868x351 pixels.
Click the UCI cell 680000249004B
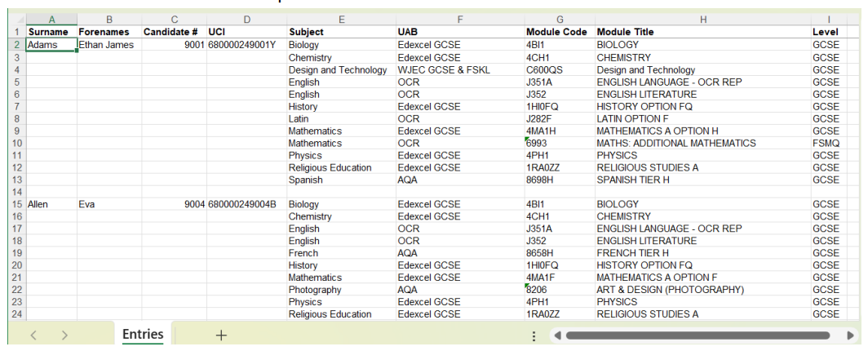pos(246,204)
